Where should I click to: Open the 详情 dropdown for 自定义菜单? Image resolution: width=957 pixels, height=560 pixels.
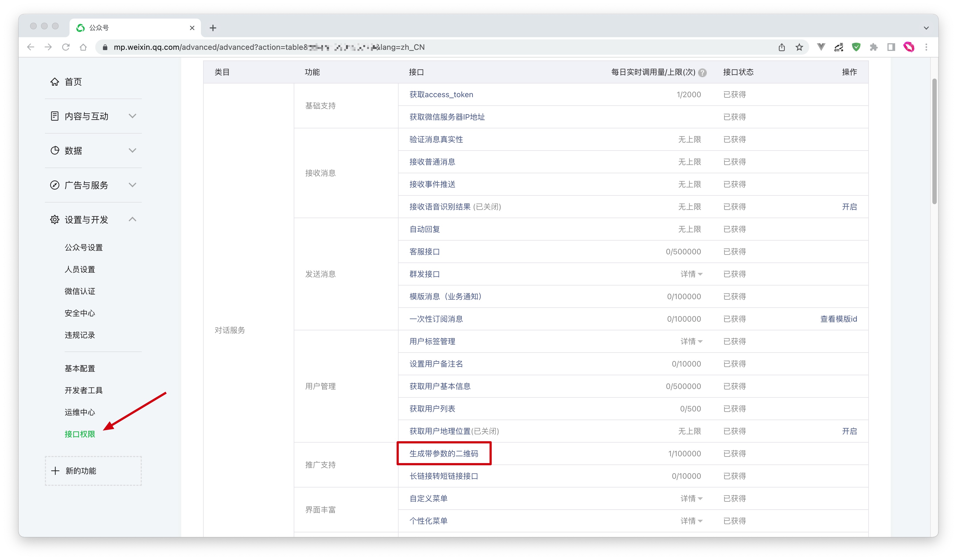[x=691, y=498]
